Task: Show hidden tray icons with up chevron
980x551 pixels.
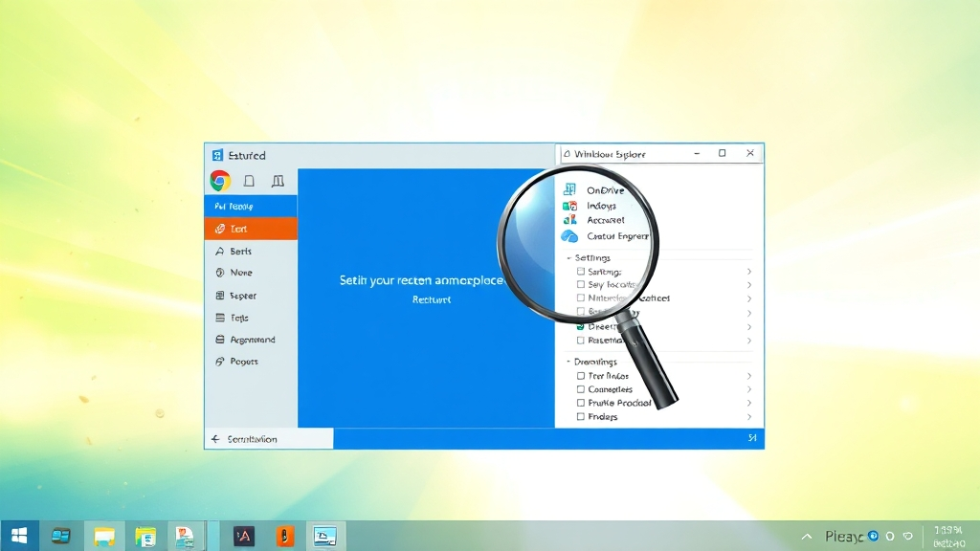Action: click(807, 536)
